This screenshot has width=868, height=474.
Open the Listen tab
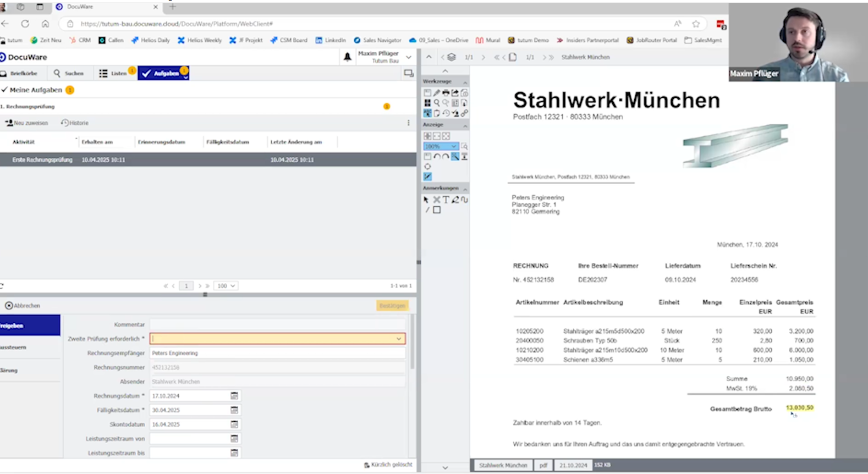tap(113, 73)
